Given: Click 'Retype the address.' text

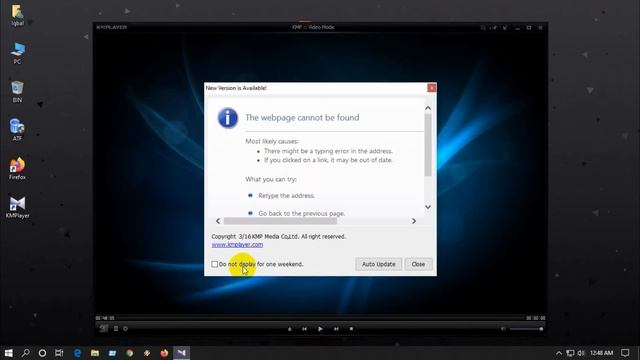Looking at the screenshot, I should 287,196.
